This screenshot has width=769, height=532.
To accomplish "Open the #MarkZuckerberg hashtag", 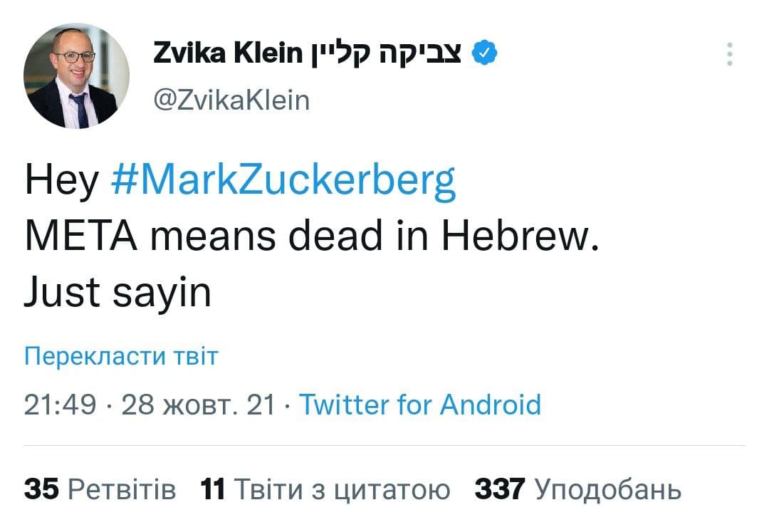I will click(283, 181).
